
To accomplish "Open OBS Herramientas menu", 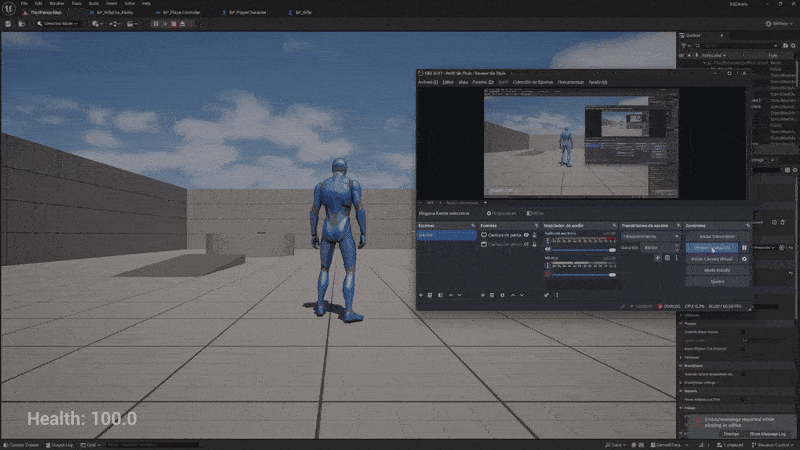I will (570, 82).
